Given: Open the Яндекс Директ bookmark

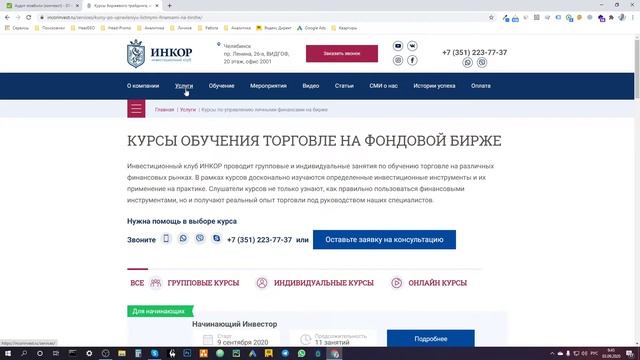Looking at the screenshot, I should coord(273,28).
